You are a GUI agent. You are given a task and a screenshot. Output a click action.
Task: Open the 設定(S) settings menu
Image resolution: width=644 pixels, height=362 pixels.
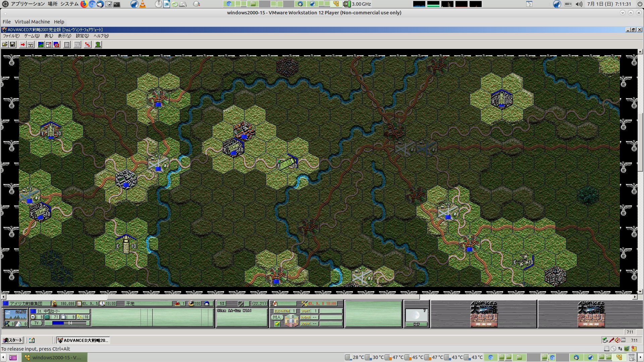coord(82,36)
